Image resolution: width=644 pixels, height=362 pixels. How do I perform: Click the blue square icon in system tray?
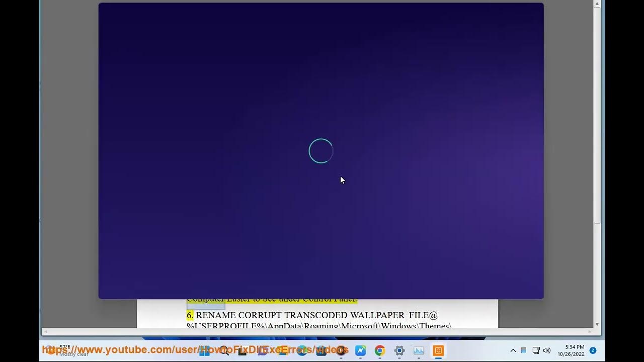point(523,350)
